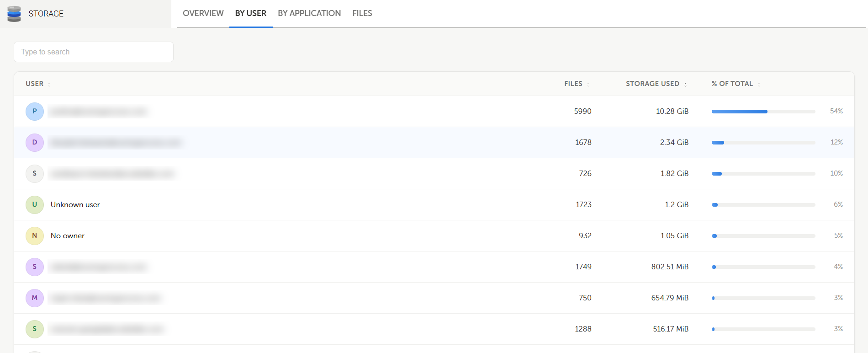868x353 pixels.
Task: Click the 6% usage bar for Unknown user
Action: click(763, 205)
